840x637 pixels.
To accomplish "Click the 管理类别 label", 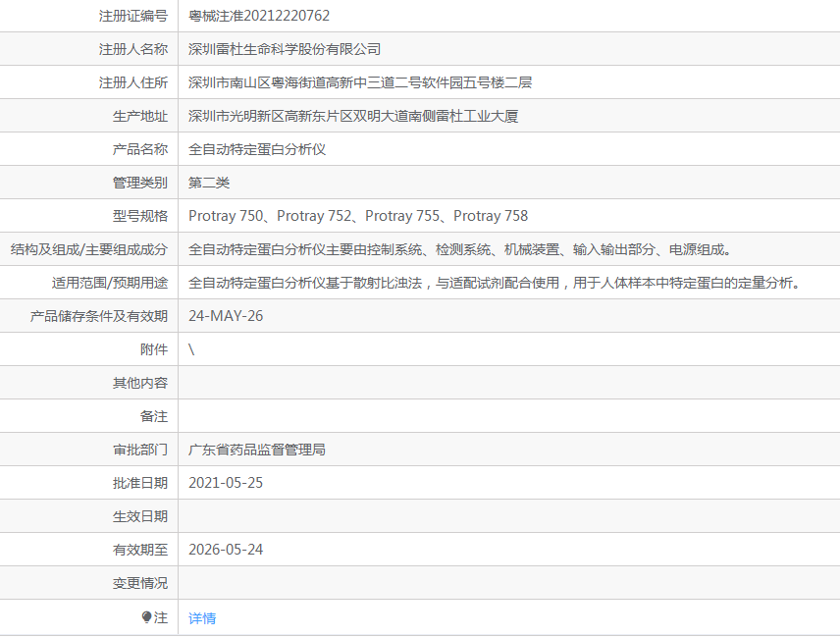I will click(140, 183).
